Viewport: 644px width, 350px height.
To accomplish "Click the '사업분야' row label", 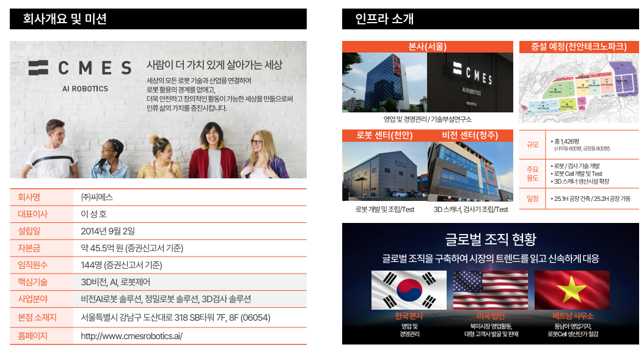I will click(x=32, y=299).
